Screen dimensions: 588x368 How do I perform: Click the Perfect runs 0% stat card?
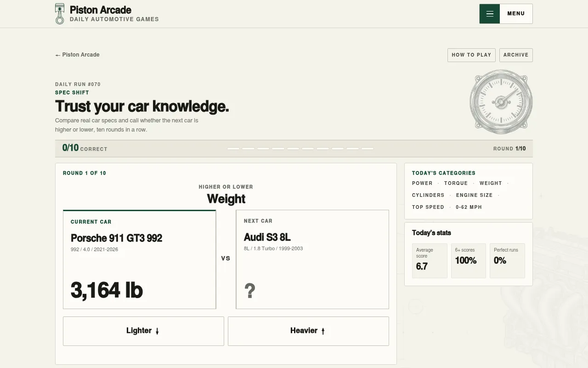coord(507,261)
